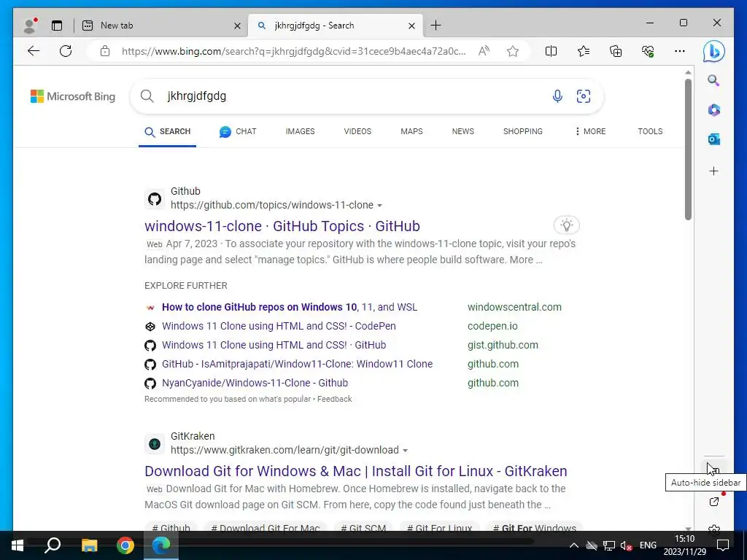Click the page vertical scrollbar thumb

pyautogui.click(x=688, y=149)
